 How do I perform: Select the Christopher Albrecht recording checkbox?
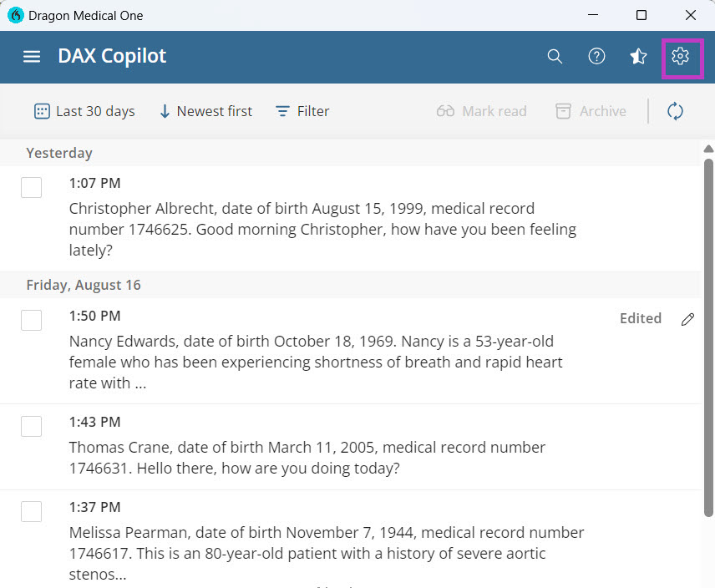[x=31, y=188]
